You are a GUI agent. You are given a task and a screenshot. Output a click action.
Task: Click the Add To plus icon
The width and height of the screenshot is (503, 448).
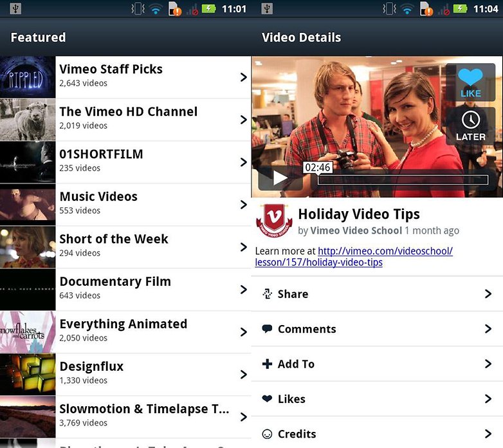pos(267,364)
